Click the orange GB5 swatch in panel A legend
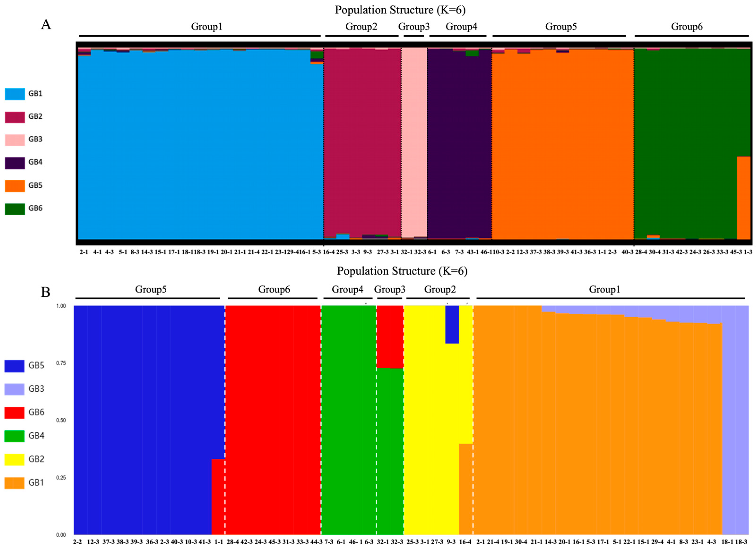 coord(15,186)
